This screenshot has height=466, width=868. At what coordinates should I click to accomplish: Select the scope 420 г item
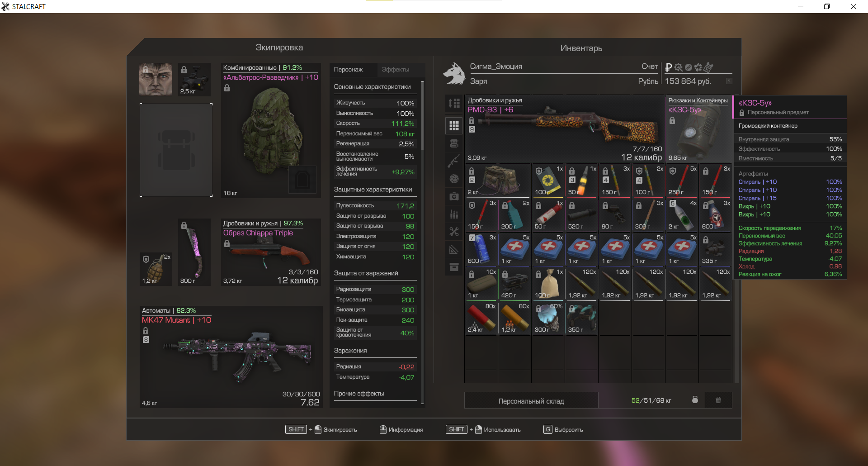click(x=514, y=284)
